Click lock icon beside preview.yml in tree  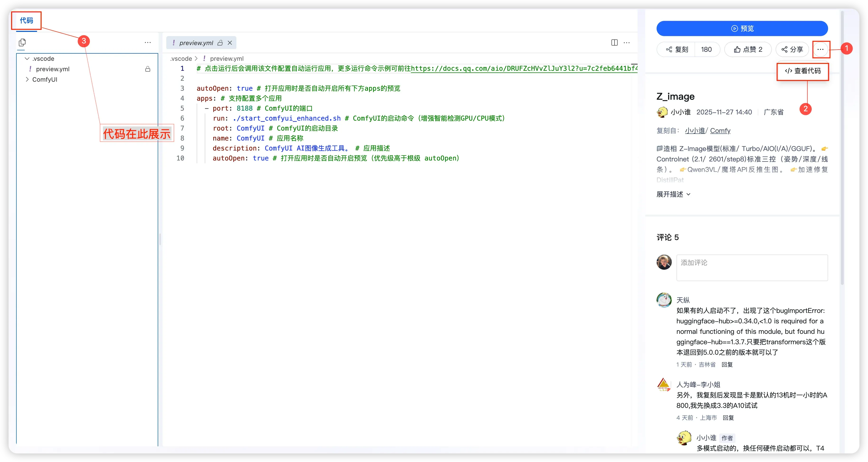(148, 69)
